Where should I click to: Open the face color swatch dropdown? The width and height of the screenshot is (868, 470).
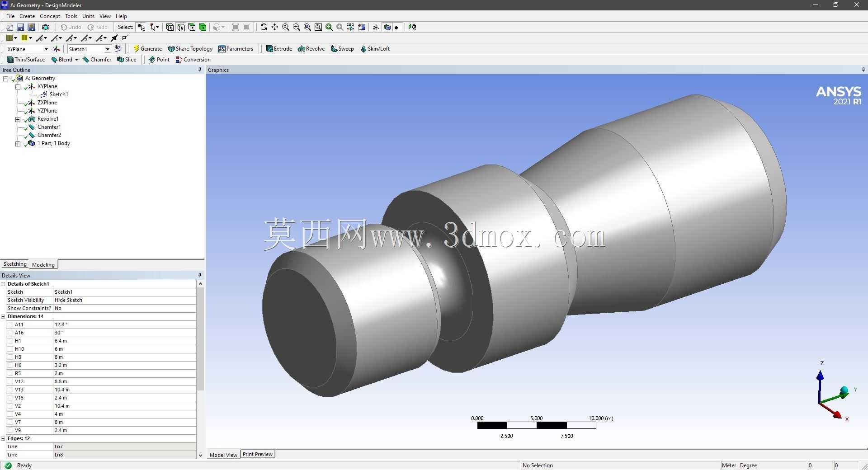[x=15, y=38]
